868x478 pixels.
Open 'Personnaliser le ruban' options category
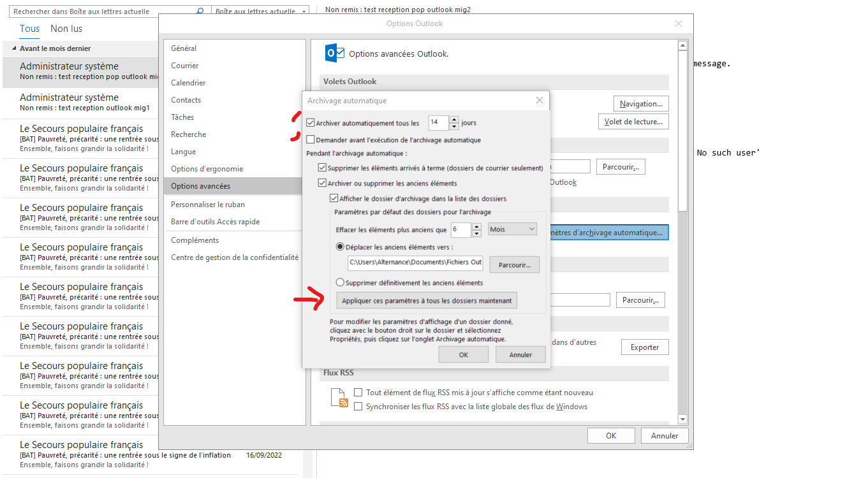[x=208, y=205]
